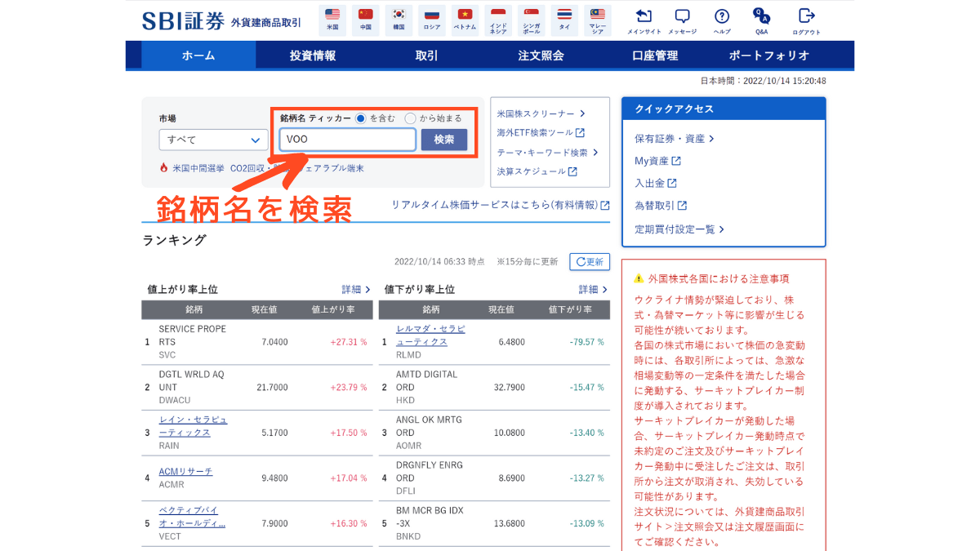Image resolution: width=980 pixels, height=551 pixels.
Task: Click the 検索 search button
Action: click(x=444, y=140)
